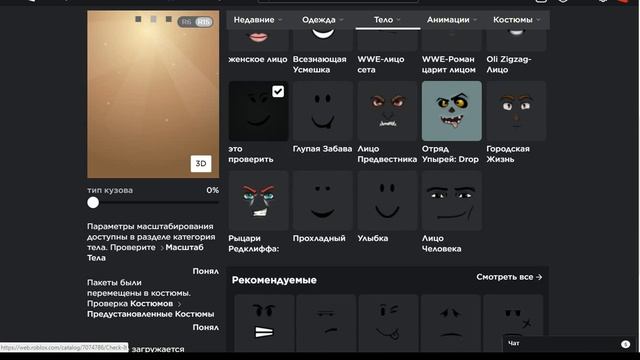
Task: Expand the Одежда dropdown arrow
Action: [341, 20]
